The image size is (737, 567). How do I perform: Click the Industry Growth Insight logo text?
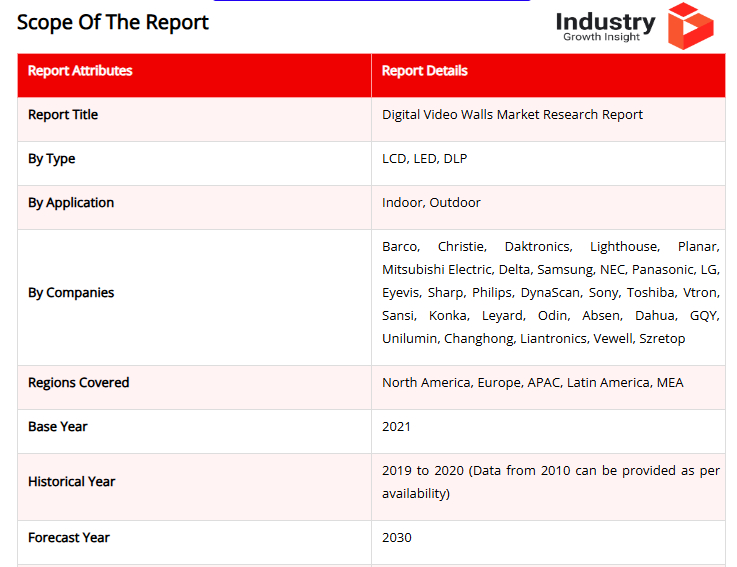pyautogui.click(x=605, y=27)
